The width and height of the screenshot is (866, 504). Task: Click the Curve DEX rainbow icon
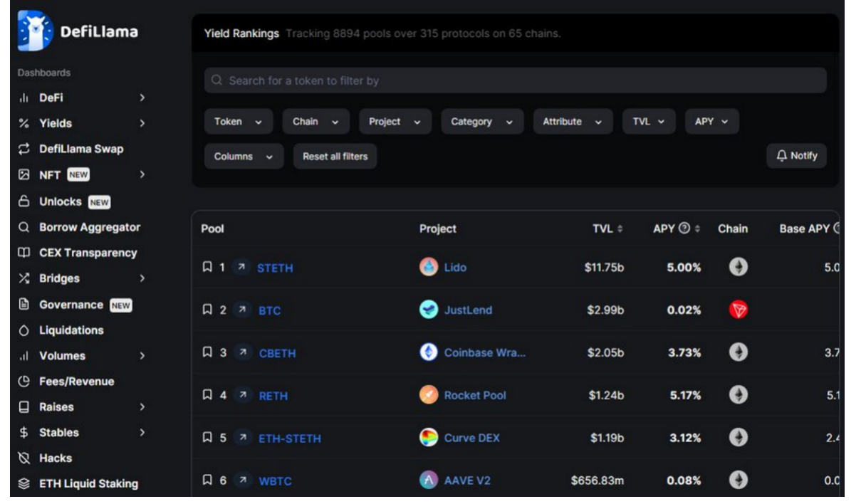429,438
